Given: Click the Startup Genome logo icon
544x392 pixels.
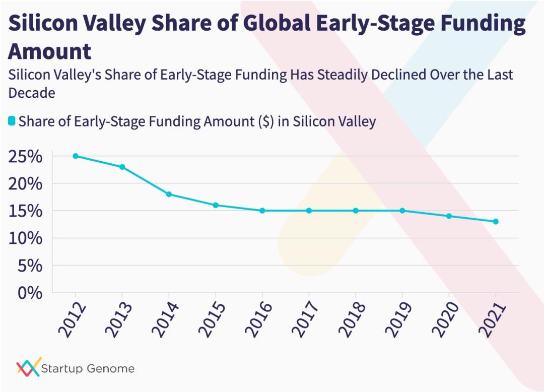Looking at the screenshot, I should pos(28,367).
